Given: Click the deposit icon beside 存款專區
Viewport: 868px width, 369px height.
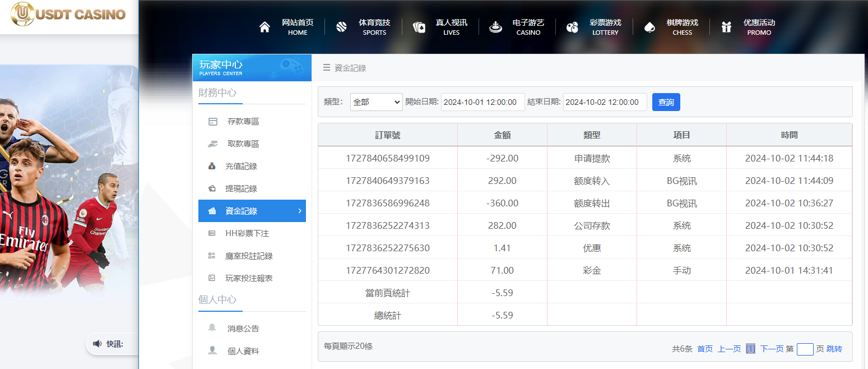Looking at the screenshot, I should 212,121.
